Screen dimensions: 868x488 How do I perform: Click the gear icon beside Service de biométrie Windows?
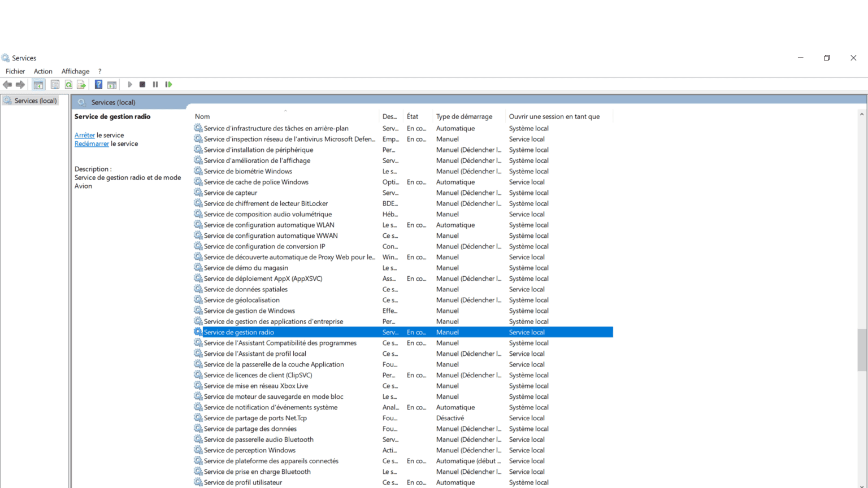(198, 171)
